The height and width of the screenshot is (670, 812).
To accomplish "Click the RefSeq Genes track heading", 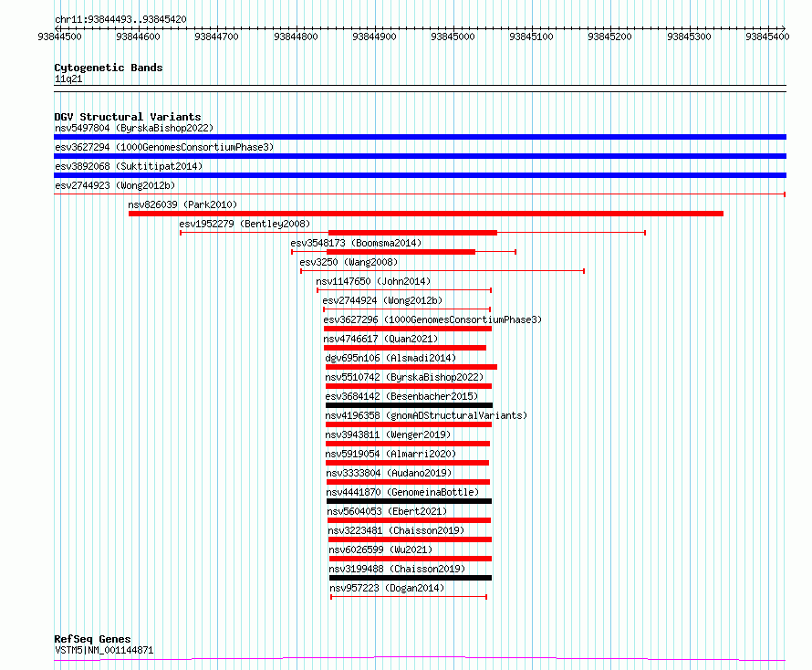I will 92,640.
